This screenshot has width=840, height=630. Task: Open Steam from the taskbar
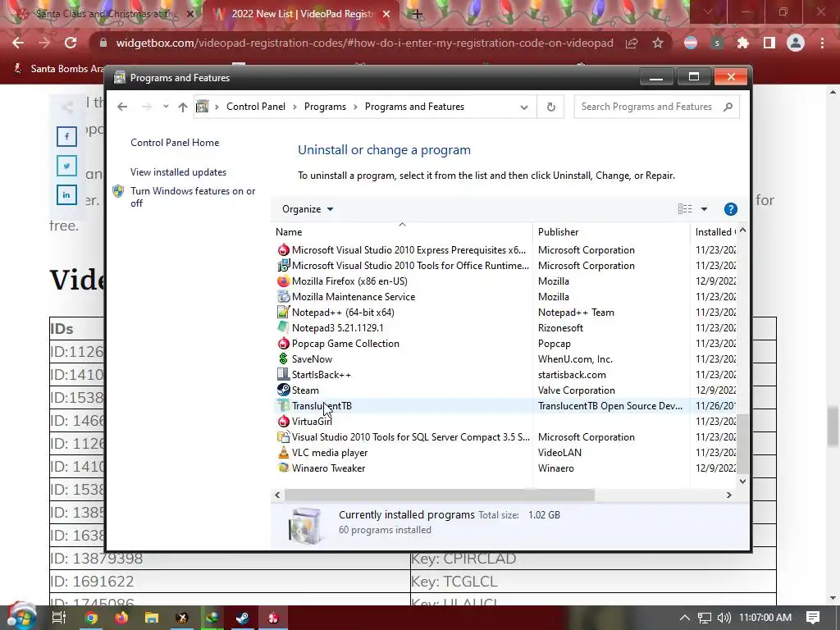click(242, 619)
